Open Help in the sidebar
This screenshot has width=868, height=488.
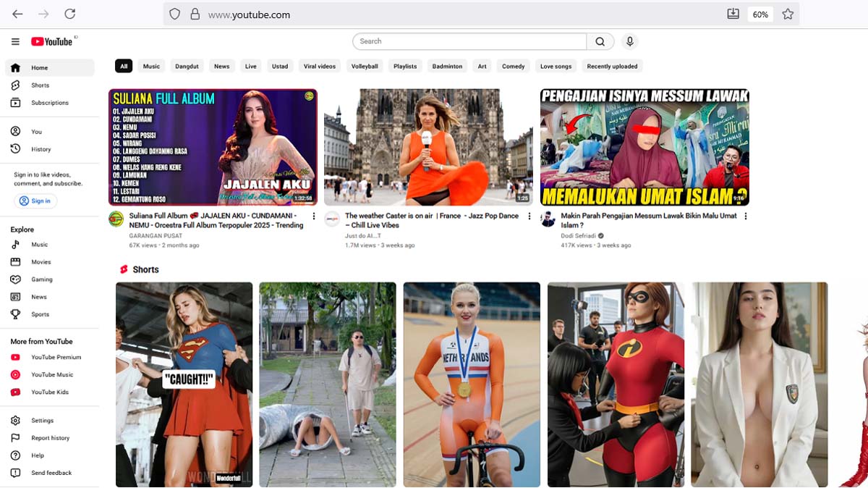click(50, 455)
